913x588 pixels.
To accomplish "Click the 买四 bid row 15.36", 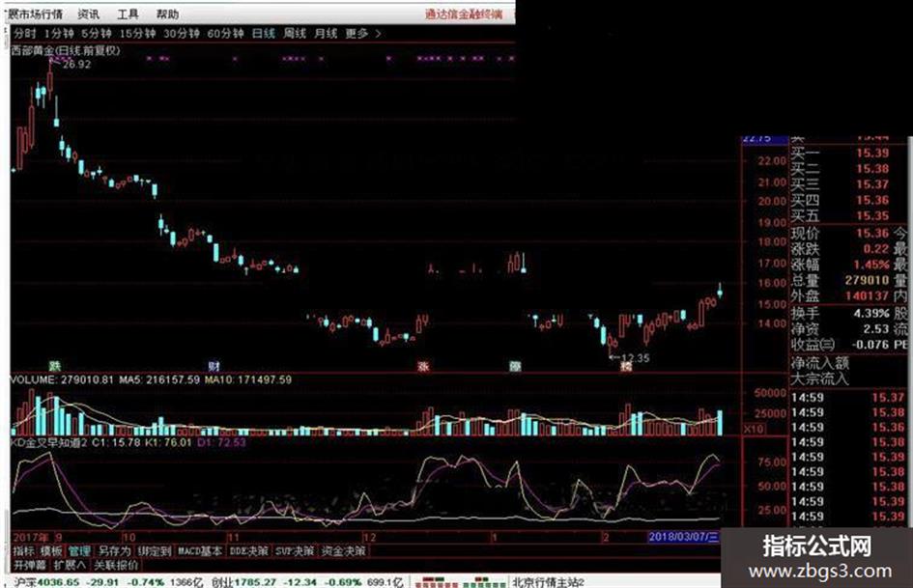I will coord(841,200).
